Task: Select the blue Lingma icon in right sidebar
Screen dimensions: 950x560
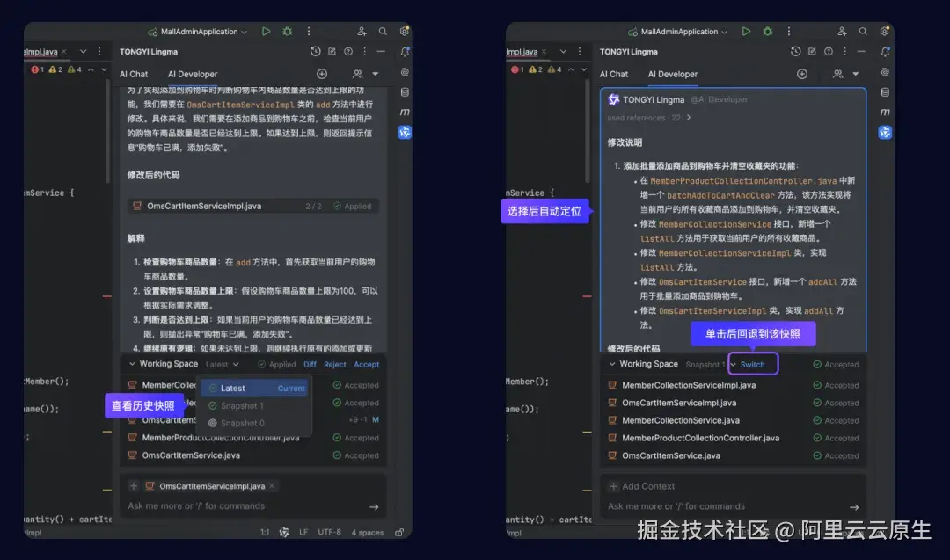Action: click(885, 132)
